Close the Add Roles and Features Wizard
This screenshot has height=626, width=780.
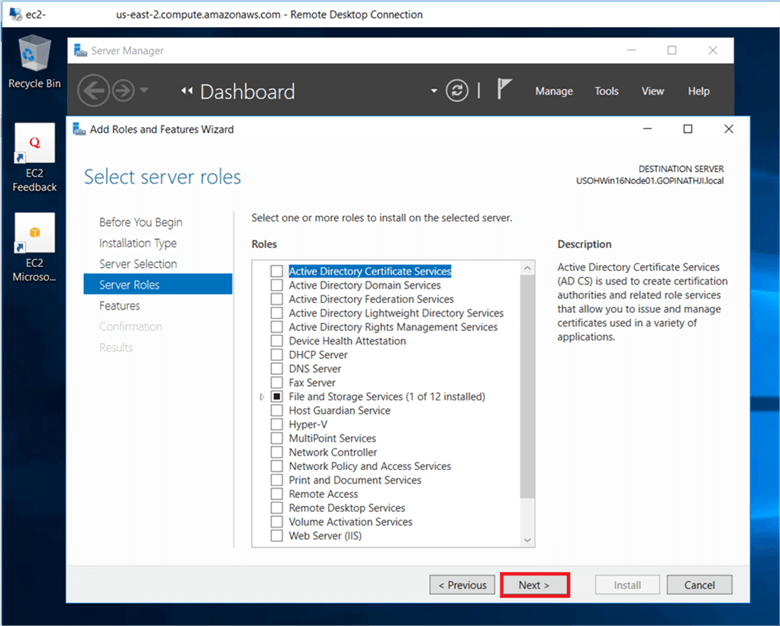729,129
